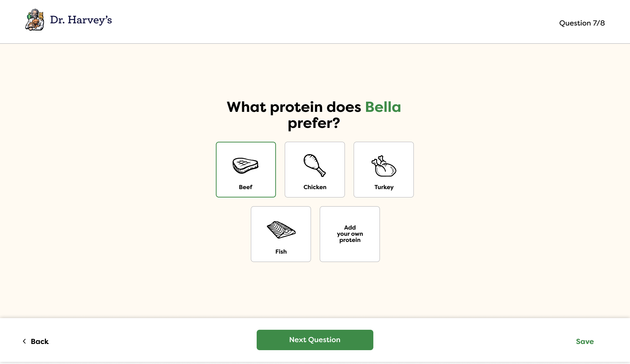Click the word "prefer?" in the heading

[x=314, y=123]
